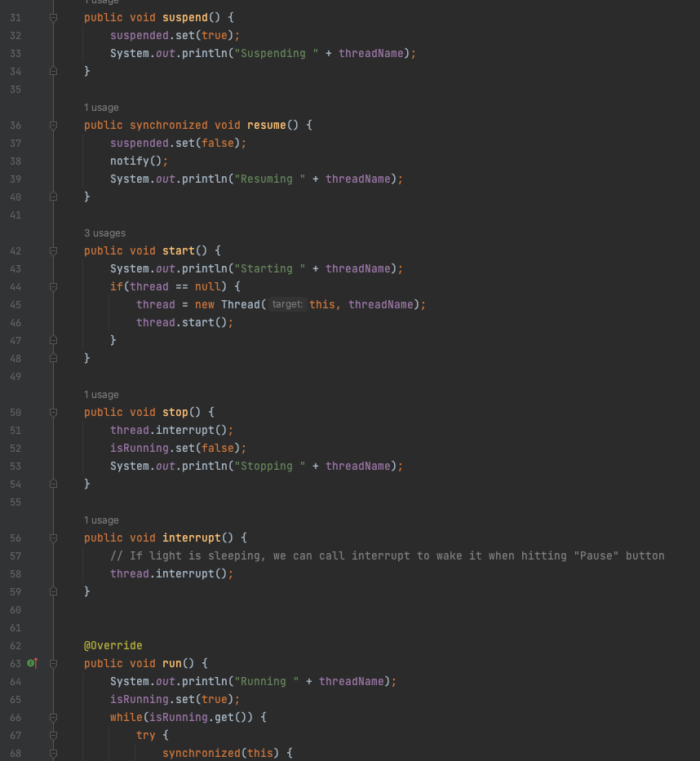Click 'isRunning.set(false);' on line 52
Image resolution: width=700 pixels, height=761 pixels.
178,449
